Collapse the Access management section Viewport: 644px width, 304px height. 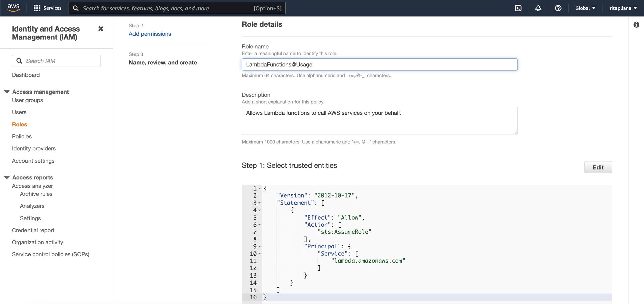(x=7, y=92)
